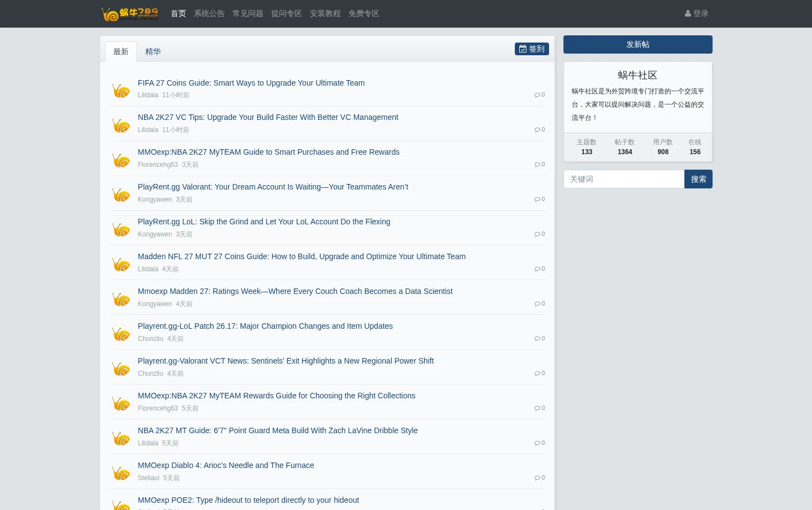Open MMOexp NBA 2K27 MyTEAM Smart Purchases post

268,152
